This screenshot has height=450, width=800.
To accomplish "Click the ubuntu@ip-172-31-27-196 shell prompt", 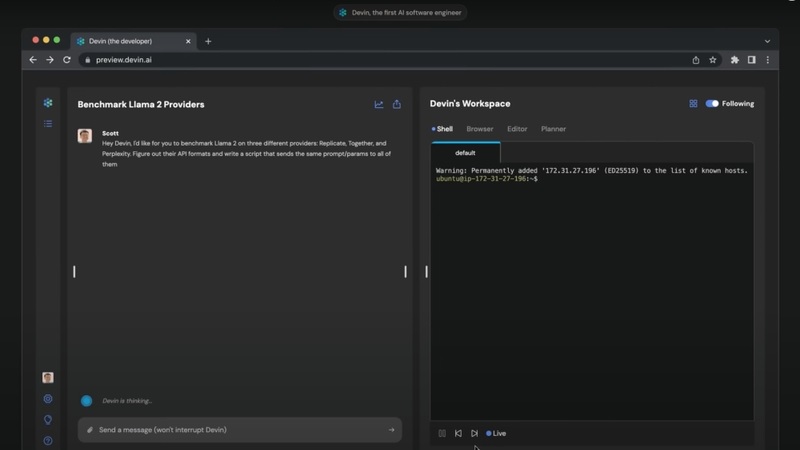I will (x=487, y=179).
